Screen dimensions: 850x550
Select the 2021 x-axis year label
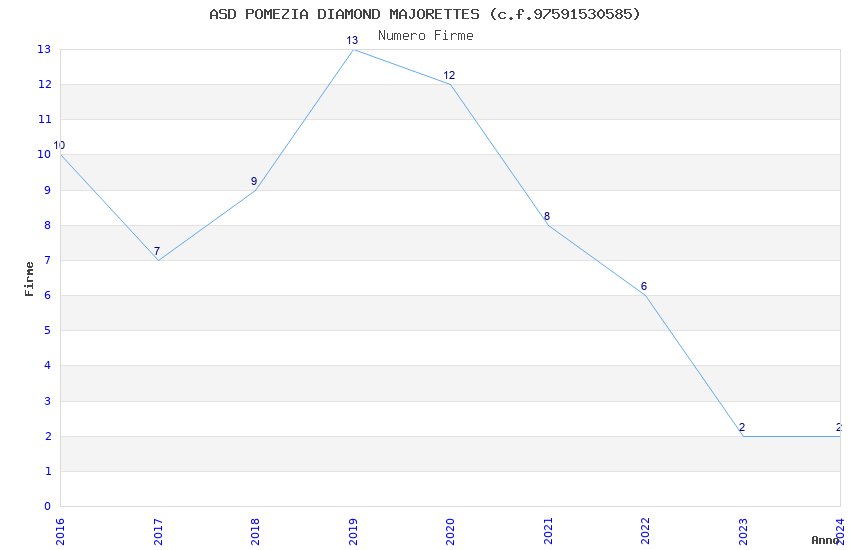(548, 532)
